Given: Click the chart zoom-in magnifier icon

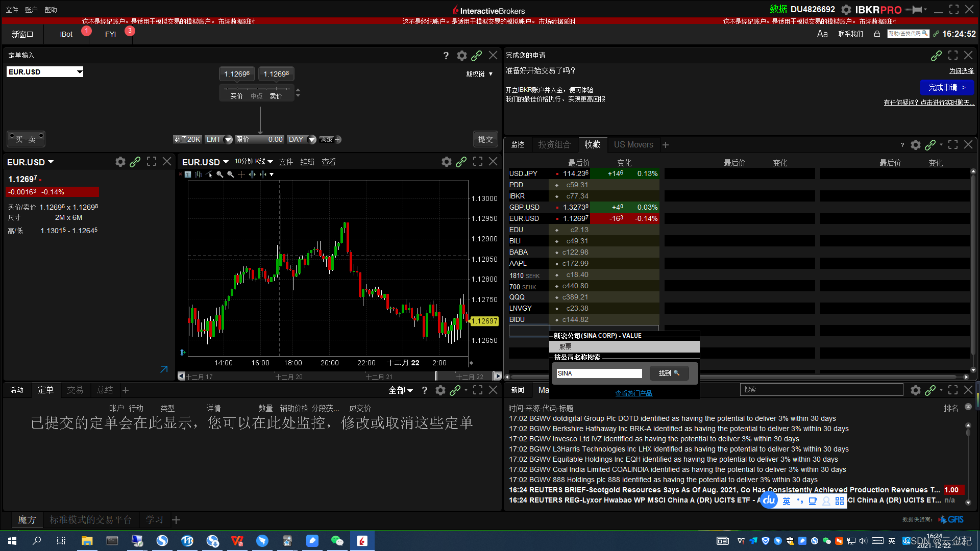Looking at the screenshot, I should click(x=220, y=174).
